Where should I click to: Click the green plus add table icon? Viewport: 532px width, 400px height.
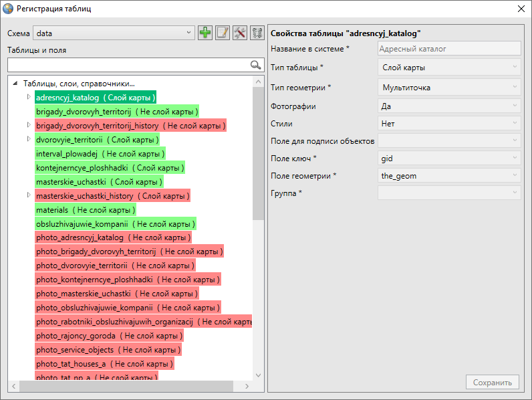[205, 33]
